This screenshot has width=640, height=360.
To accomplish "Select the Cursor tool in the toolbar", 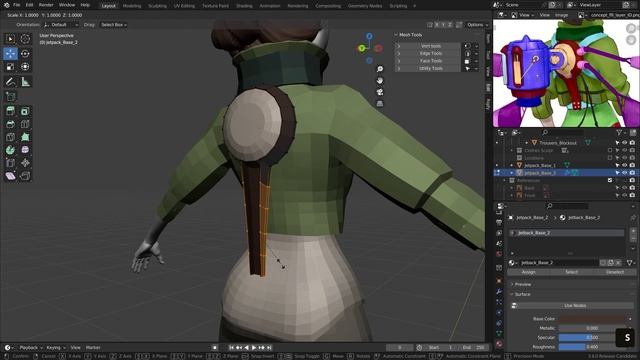I will (25, 39).
